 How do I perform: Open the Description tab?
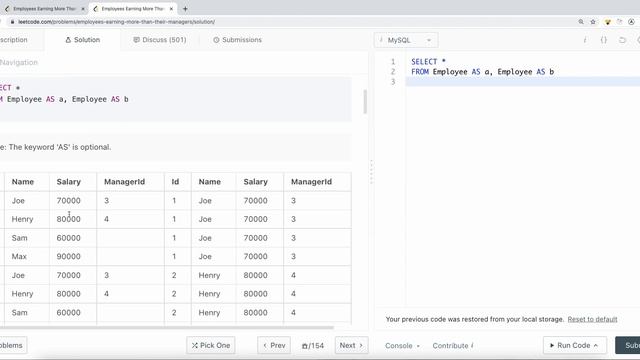(13, 40)
